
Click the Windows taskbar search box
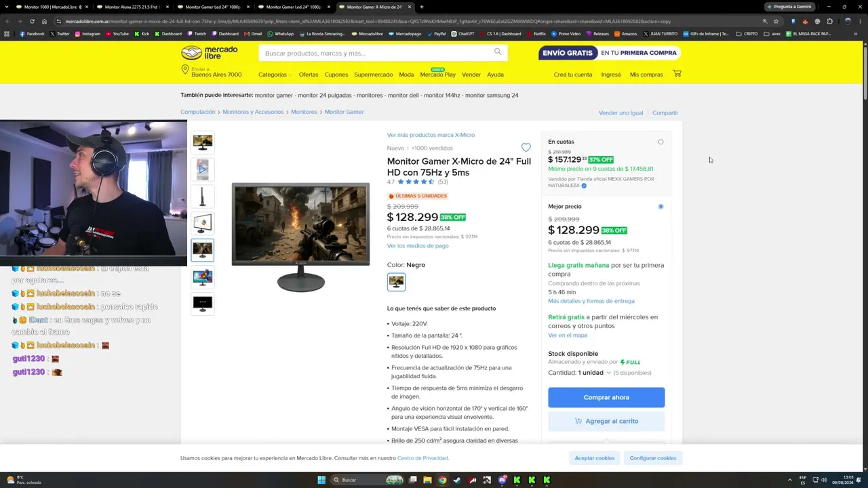[x=367, y=480]
